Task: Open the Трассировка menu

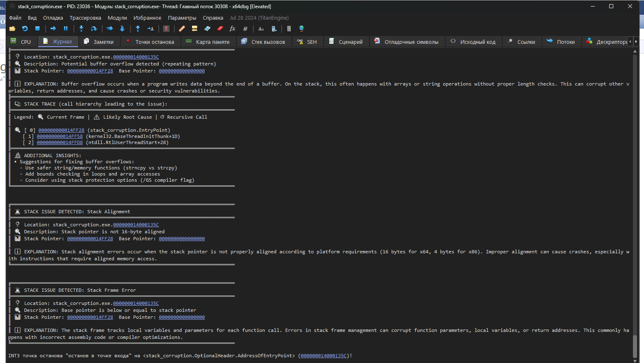Action: click(85, 18)
